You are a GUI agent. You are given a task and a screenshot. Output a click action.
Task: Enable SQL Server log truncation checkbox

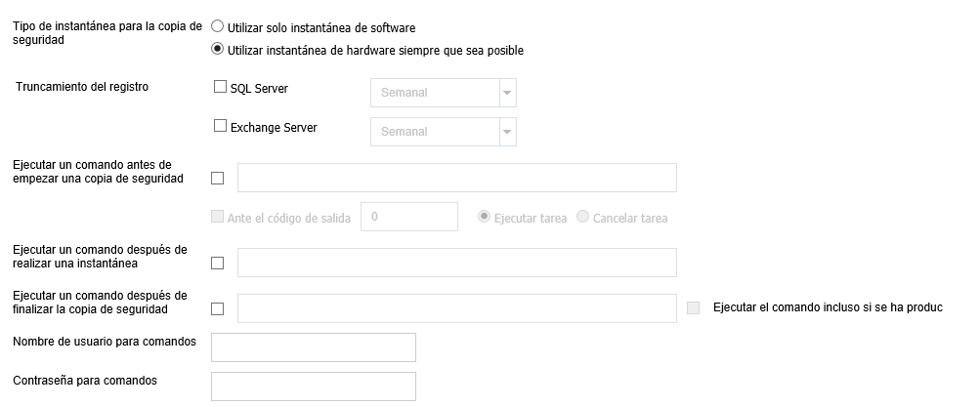[220, 87]
